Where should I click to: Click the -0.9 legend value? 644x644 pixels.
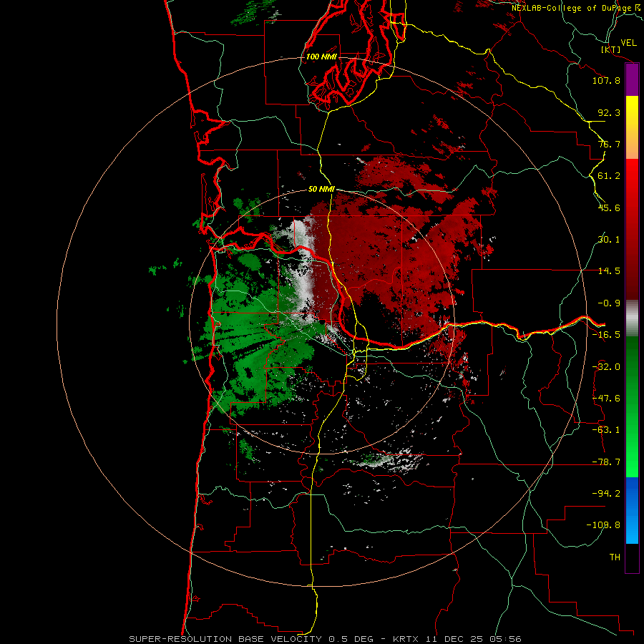point(609,303)
